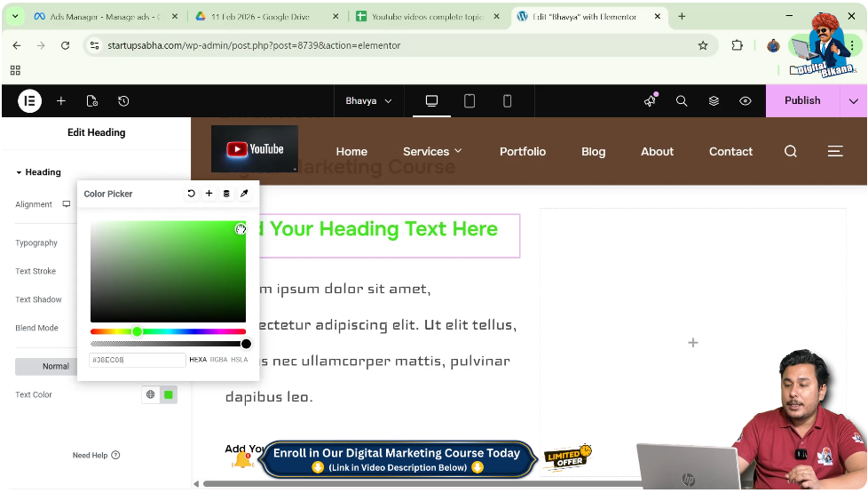Add a new element with plus icon
The image size is (868, 493).
click(61, 100)
